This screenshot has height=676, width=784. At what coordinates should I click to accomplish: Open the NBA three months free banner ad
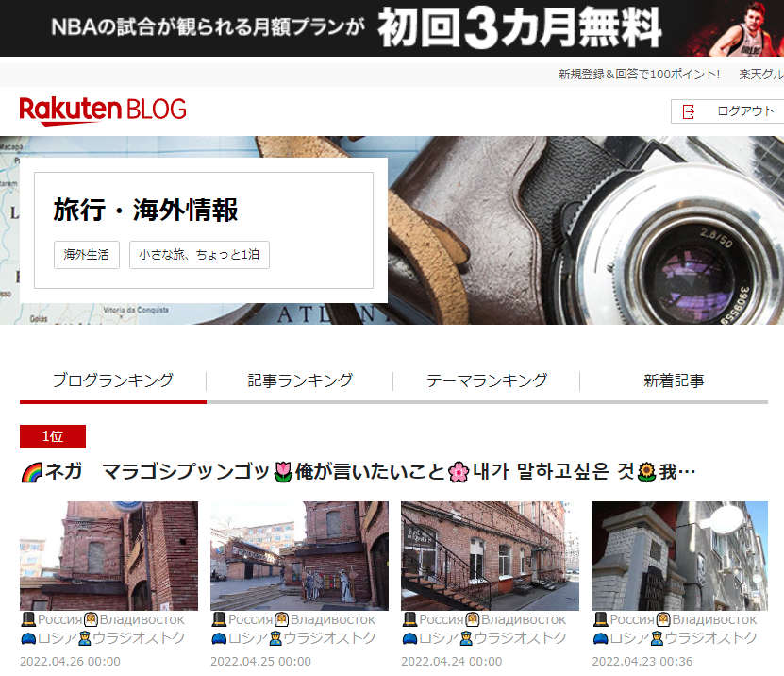(x=392, y=28)
